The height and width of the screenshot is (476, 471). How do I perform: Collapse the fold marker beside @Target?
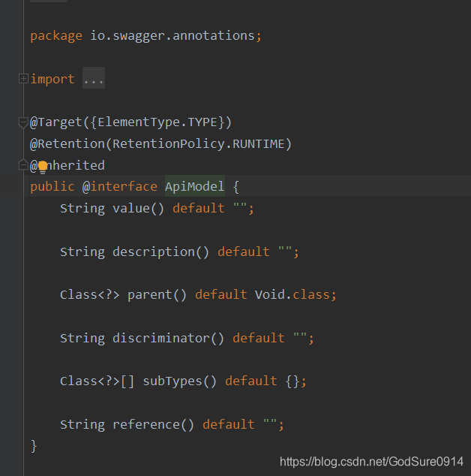pyautogui.click(x=23, y=122)
